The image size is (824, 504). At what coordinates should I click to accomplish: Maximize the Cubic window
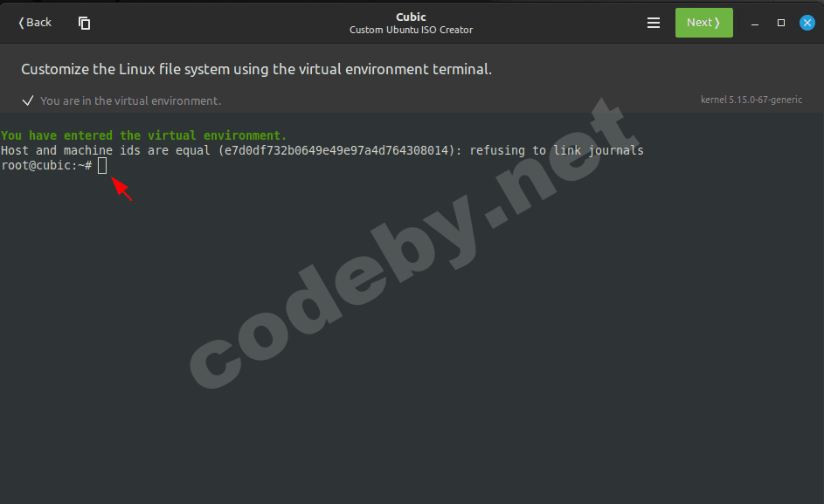[781, 23]
